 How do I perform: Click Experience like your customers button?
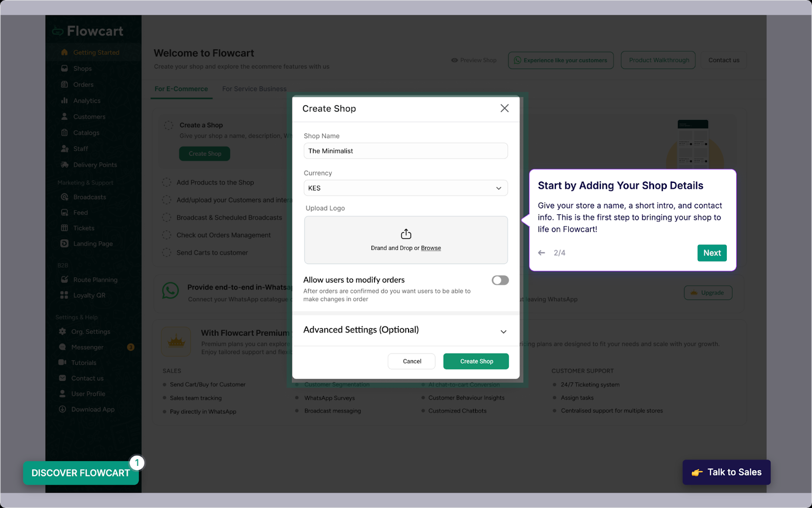[561, 60]
